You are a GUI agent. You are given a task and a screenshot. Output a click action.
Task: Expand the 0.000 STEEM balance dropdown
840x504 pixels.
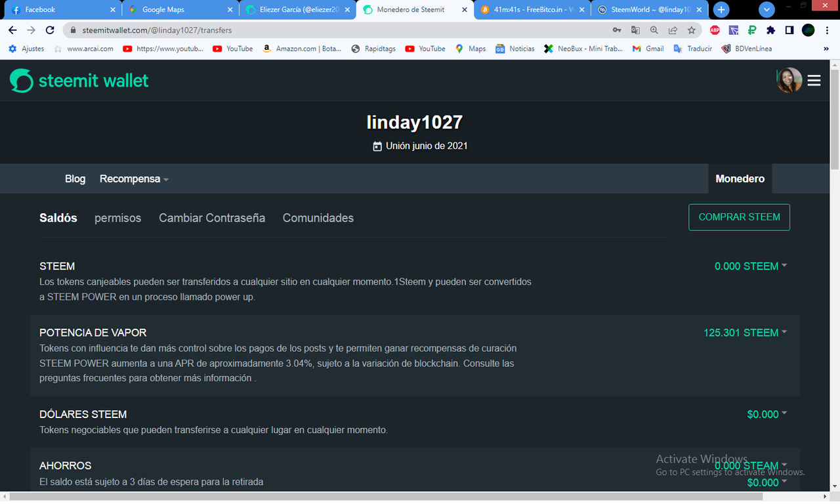coord(751,266)
